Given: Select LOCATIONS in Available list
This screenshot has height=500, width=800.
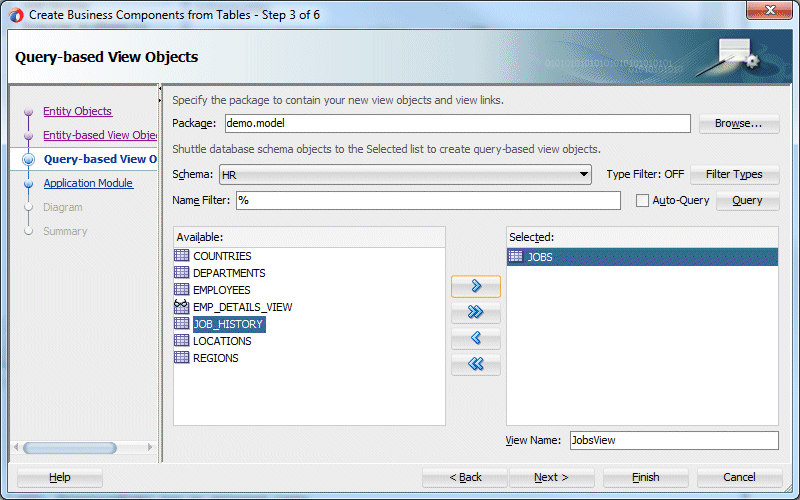Looking at the screenshot, I should [222, 341].
